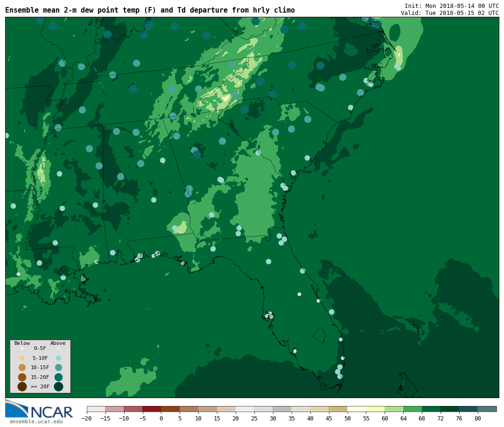Screen dimensions: 504x427
Task: Pick the khaki swatch between 45 and 50
Action: tap(338, 409)
